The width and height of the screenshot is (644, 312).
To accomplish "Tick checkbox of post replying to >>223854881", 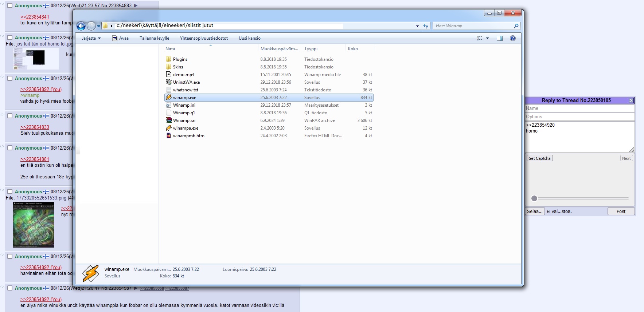I will click(10, 148).
